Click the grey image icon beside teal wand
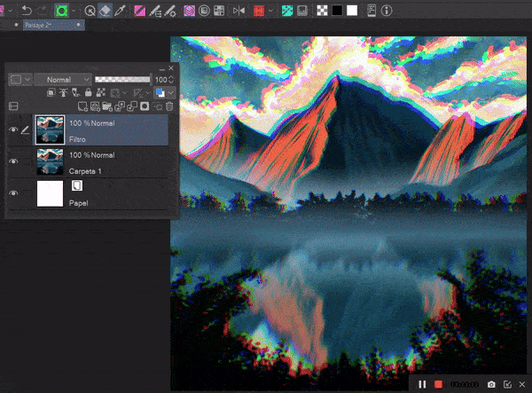This screenshot has width=532, height=393. click(x=302, y=11)
